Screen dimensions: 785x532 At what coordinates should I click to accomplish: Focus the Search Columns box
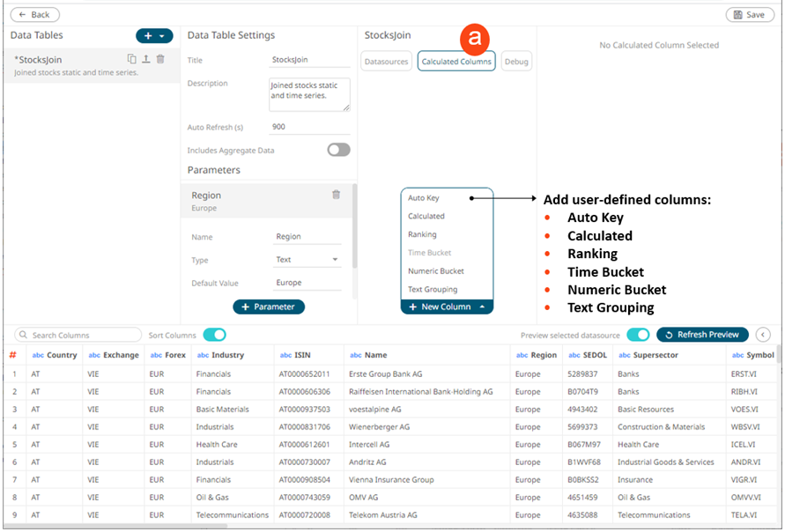(x=78, y=335)
